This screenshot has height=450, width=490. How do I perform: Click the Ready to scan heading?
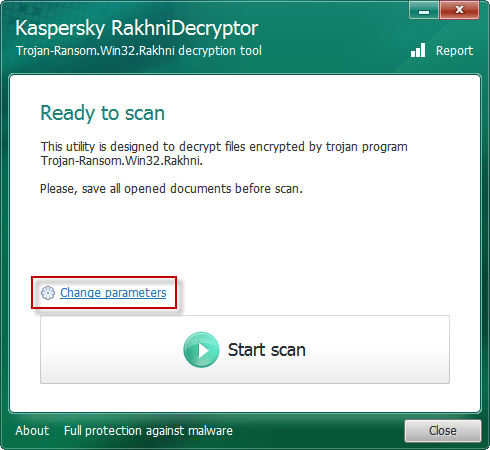[x=103, y=113]
